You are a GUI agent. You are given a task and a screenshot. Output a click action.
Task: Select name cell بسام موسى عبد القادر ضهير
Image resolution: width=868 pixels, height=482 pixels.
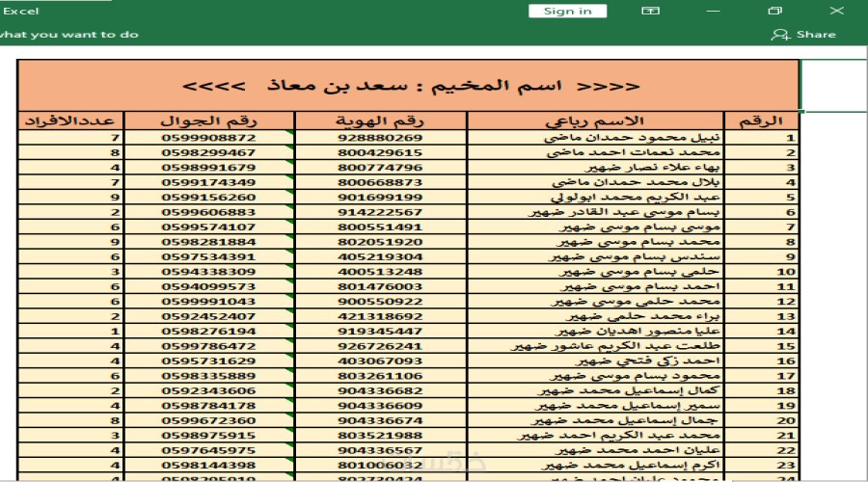pos(595,212)
